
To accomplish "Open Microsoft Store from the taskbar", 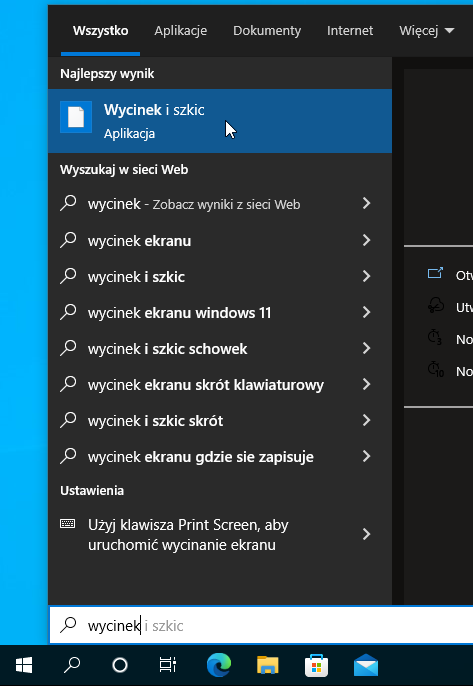I will [316, 666].
